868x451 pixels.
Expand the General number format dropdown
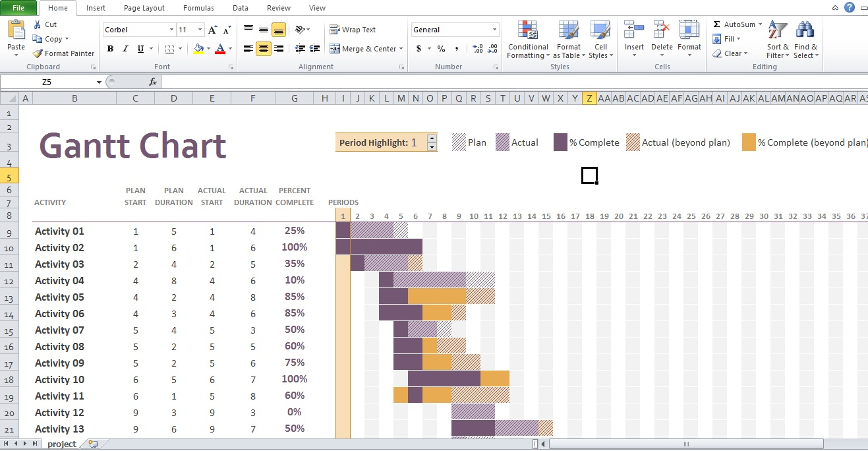coord(495,30)
